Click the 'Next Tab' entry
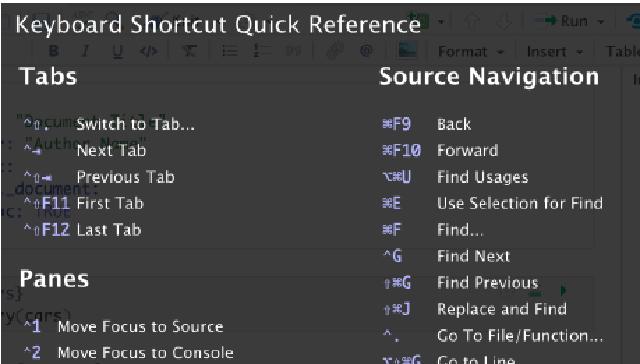This screenshot has width=640, height=364. click(x=111, y=151)
